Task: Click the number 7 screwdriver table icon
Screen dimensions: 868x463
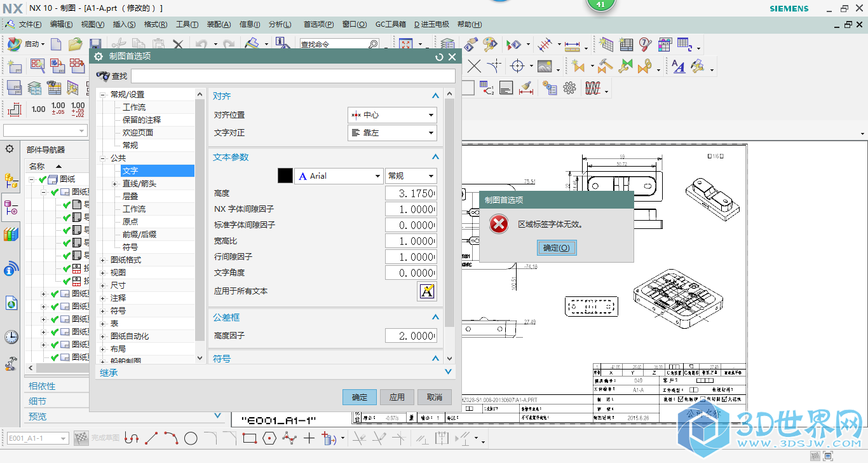Action: pos(646,45)
